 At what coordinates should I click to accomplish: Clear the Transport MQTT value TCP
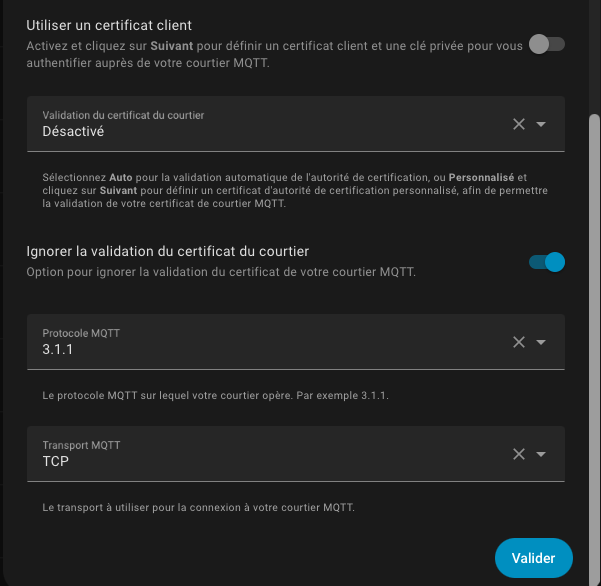click(x=518, y=454)
